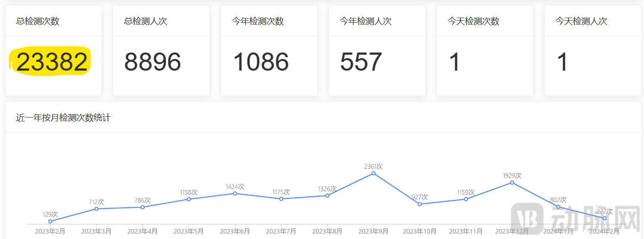Click the 129次 data label

[x=50, y=214]
